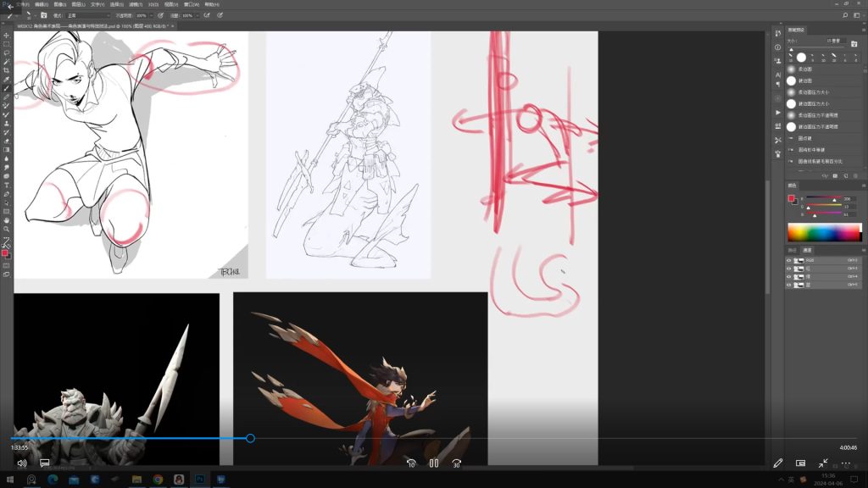Click the Actions play icon in panel dock
868x488 pixels.
click(x=778, y=112)
